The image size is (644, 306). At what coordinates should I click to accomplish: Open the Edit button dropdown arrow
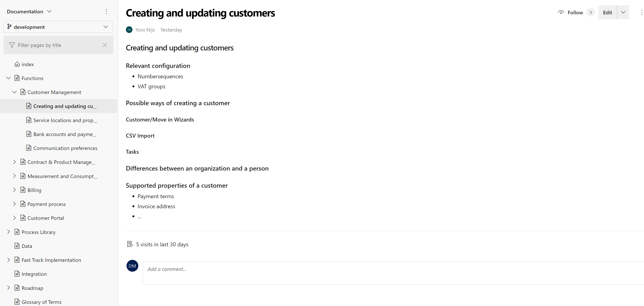click(x=623, y=12)
